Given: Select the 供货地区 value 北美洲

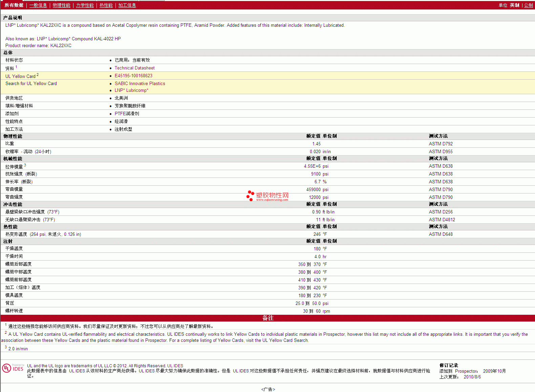Looking at the screenshot, I should tap(121, 98).
